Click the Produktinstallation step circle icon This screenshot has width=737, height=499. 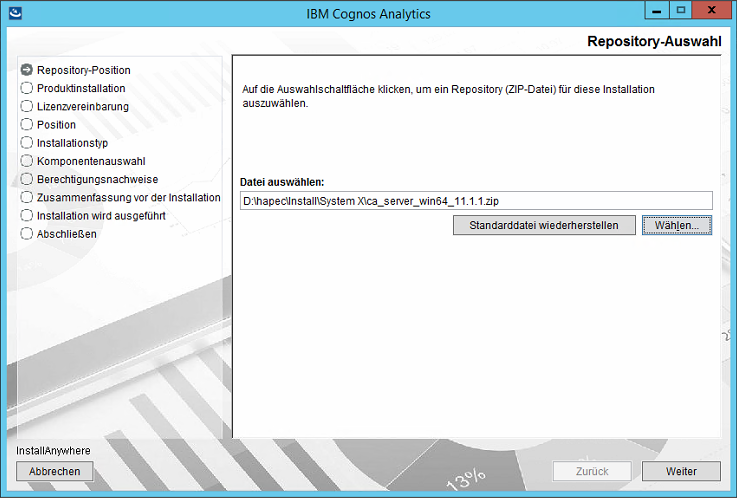(27, 88)
